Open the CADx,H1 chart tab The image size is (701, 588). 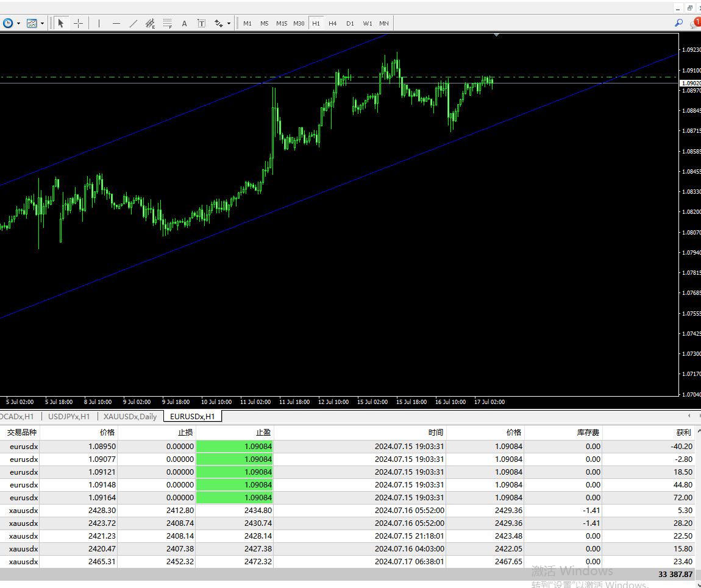[x=17, y=416]
